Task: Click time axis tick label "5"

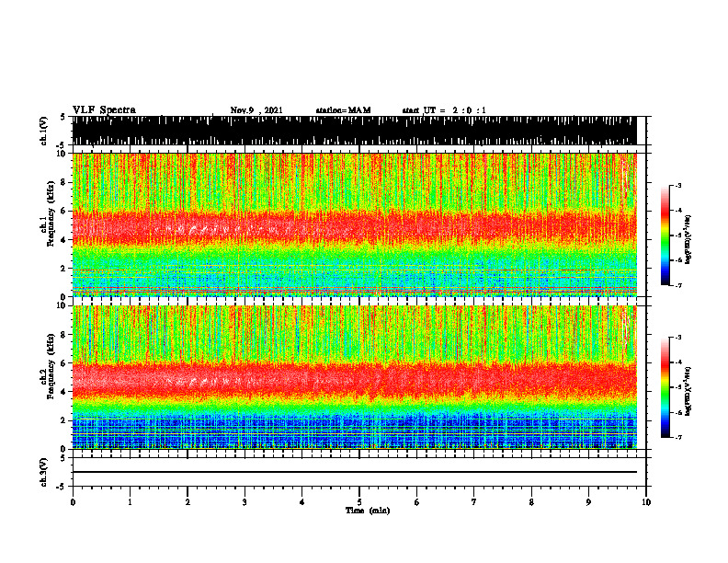Action: [359, 502]
